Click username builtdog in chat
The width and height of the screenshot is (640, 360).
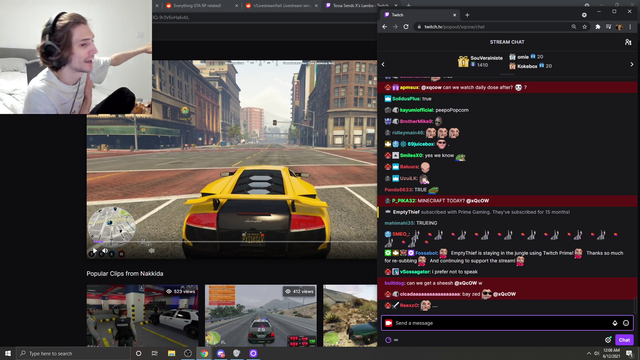(394, 283)
